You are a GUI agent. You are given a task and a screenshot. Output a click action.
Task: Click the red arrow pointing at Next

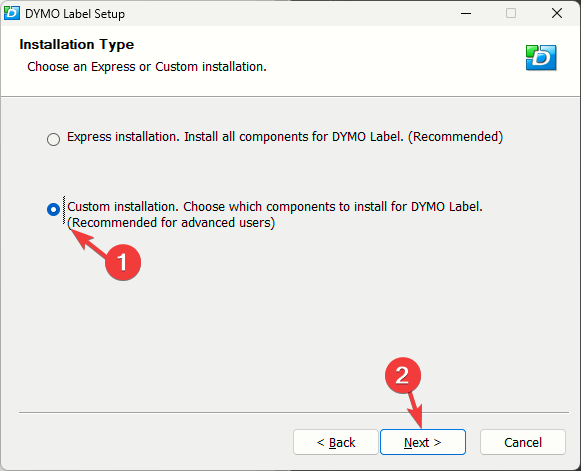(x=415, y=410)
